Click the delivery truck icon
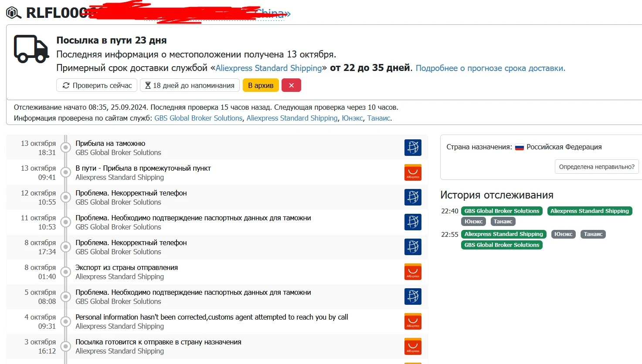The height and width of the screenshot is (364, 642). pos(31,48)
